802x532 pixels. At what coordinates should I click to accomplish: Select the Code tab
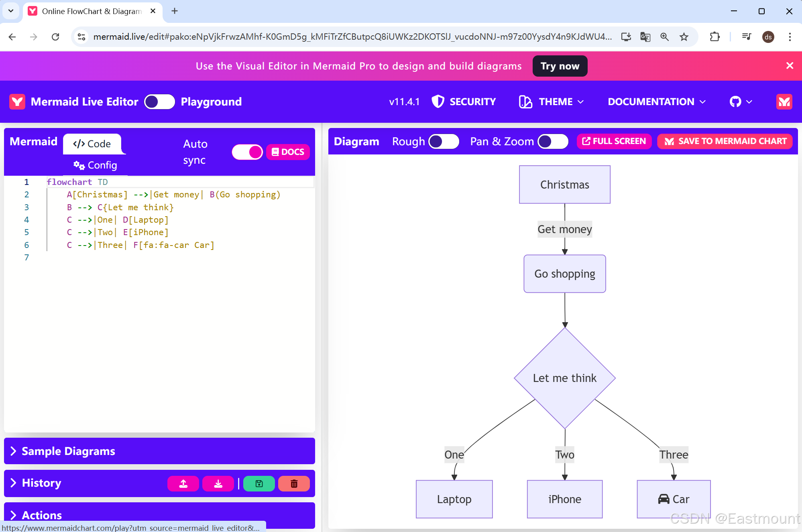(92, 144)
